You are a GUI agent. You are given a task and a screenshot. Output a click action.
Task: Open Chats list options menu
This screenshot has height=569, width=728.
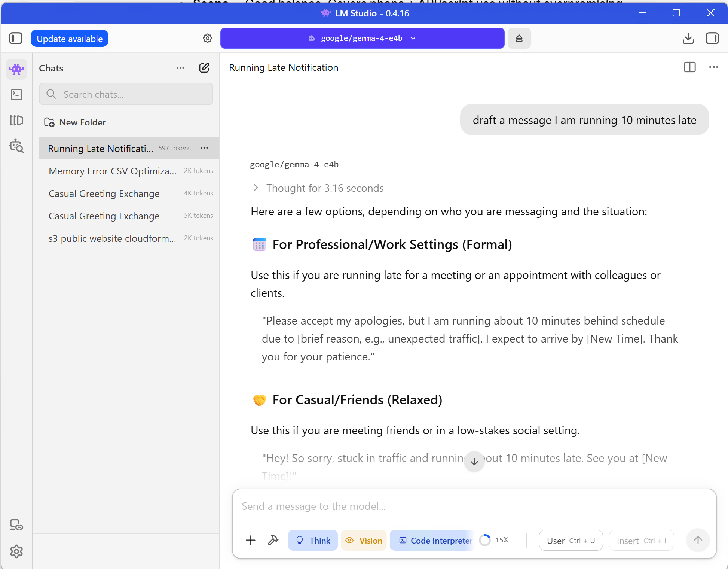click(x=180, y=68)
